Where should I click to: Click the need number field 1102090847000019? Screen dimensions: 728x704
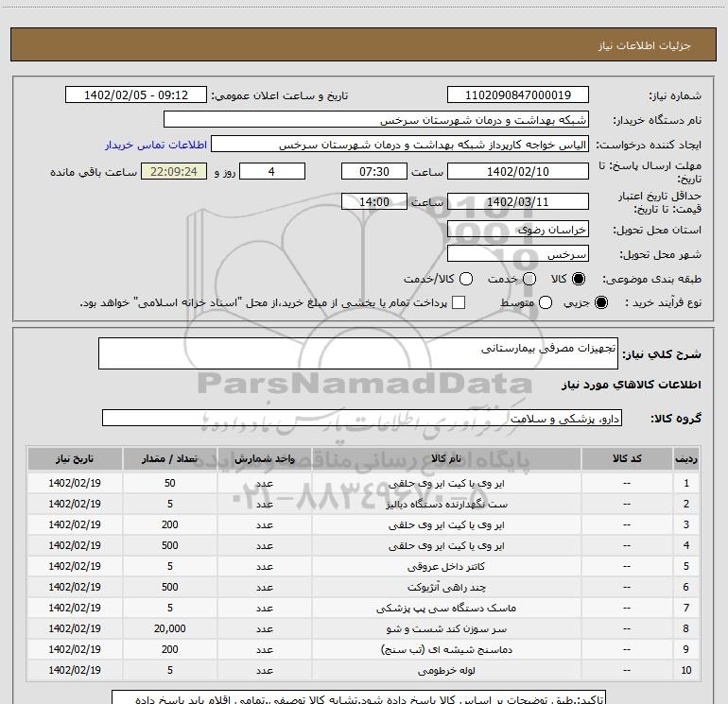518,95
